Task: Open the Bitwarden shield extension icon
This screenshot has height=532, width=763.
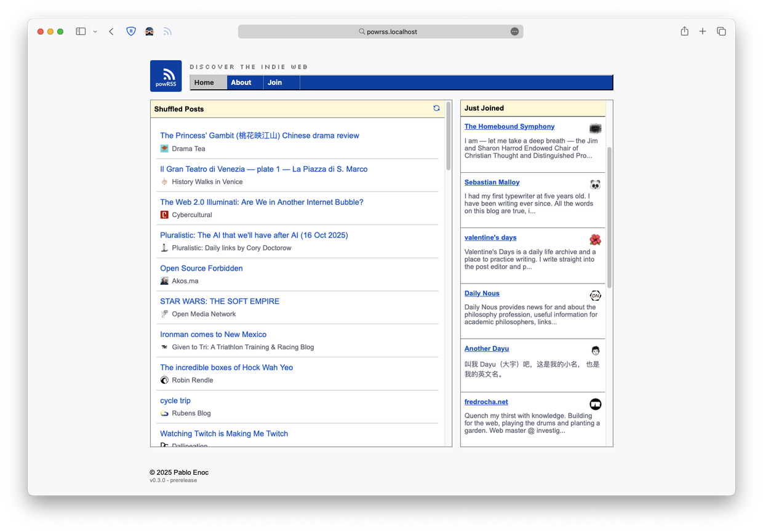Action: 131,31
